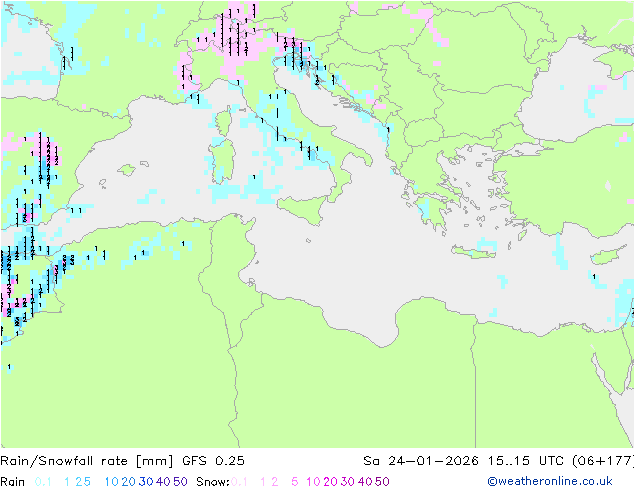Image resolution: width=634 pixels, height=490 pixels.
Task: Pick the Rain legend 40 value
Action: point(163,482)
